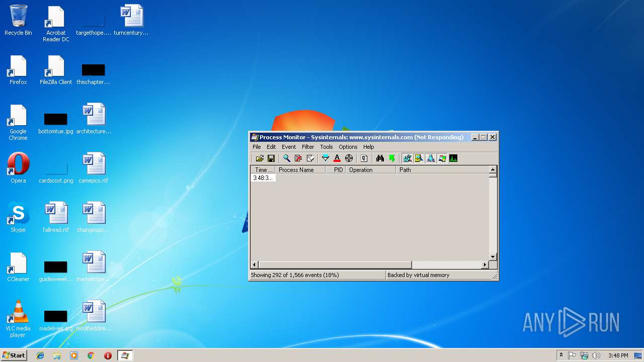Toggle Show file system activity icon
The width and height of the screenshot is (644, 362).
tap(419, 158)
